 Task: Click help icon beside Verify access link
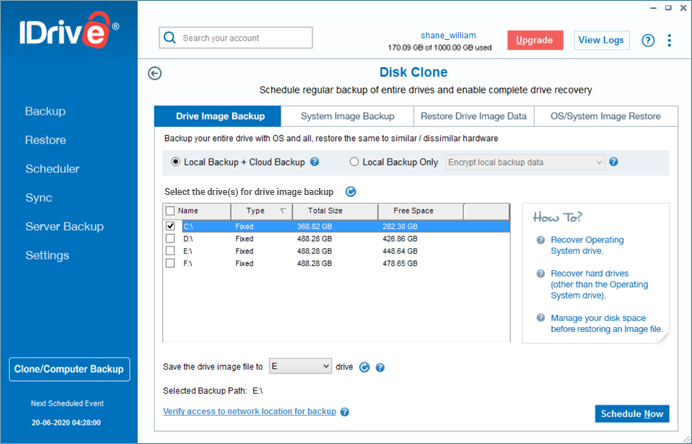[345, 412]
